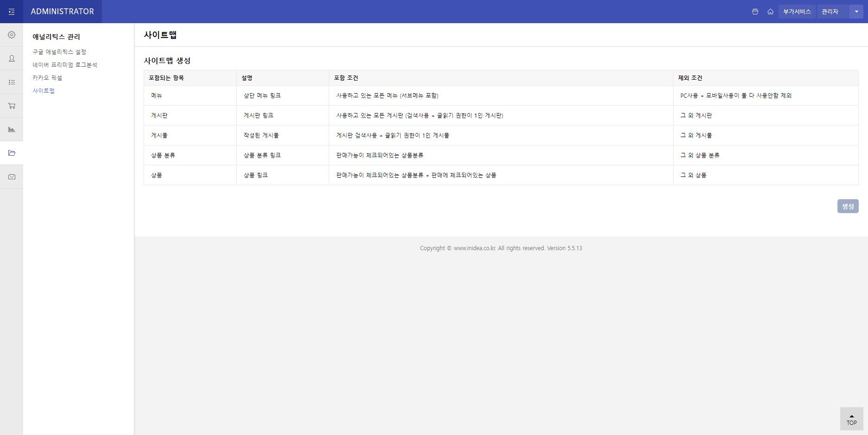Click the copyright www.inidea.co.kr footer text
The width and height of the screenshot is (868, 435).
[x=501, y=248]
